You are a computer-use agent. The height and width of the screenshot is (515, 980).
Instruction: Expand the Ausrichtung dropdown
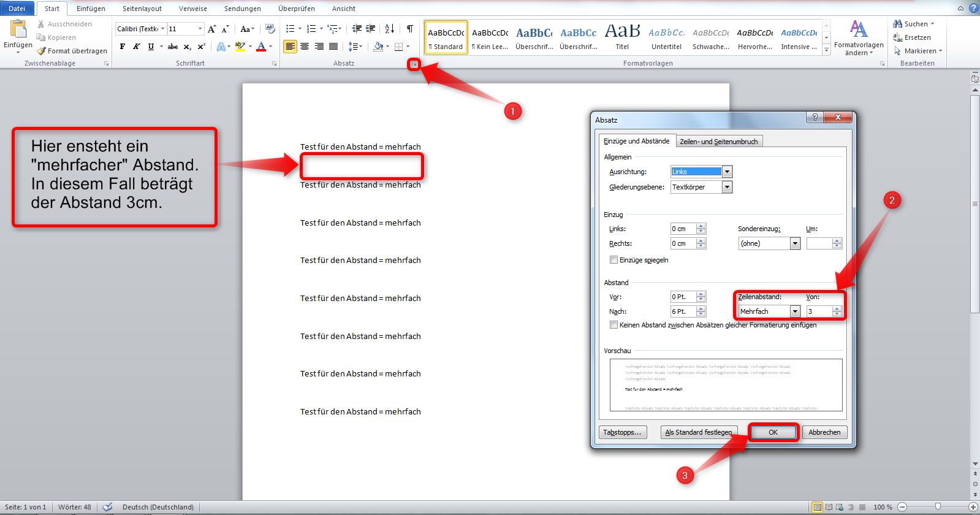(727, 172)
